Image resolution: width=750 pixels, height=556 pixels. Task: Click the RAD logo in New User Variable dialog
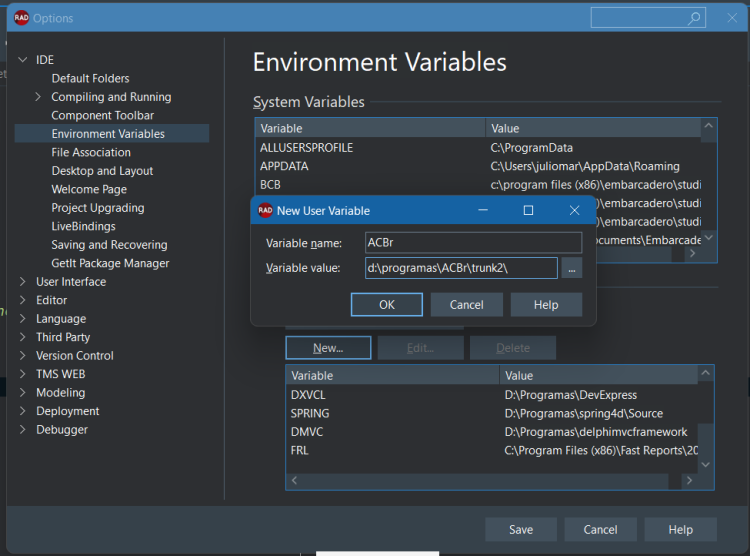coord(265,211)
